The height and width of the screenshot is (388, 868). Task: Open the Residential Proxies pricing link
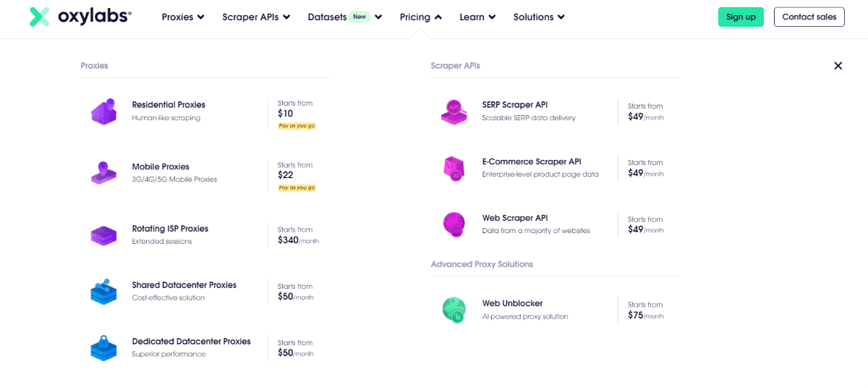[169, 105]
